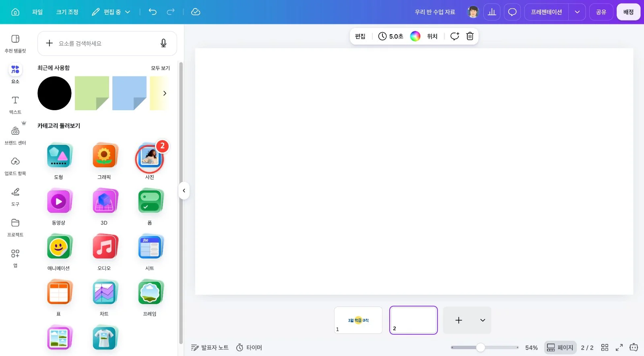Viewport: 644px width, 356px height.
Task: Open the 도형 shapes category
Action: tap(59, 161)
